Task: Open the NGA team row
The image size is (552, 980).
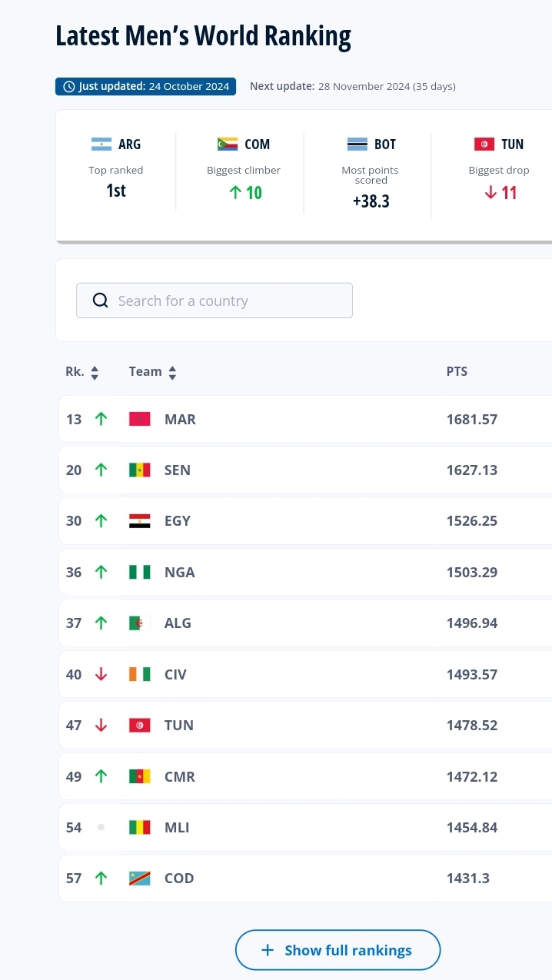Action: [x=179, y=572]
